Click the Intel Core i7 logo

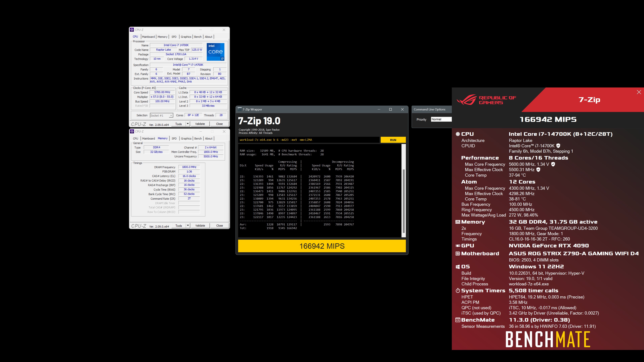pos(216,52)
